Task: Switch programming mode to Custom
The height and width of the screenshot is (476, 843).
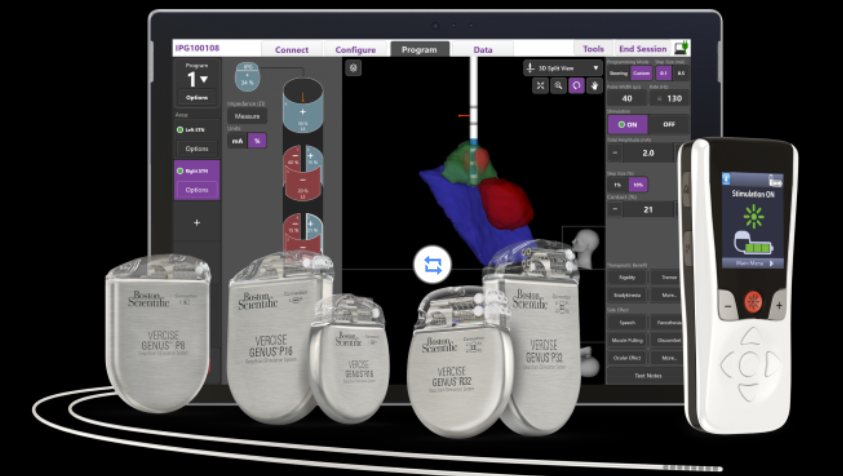Action: click(641, 73)
